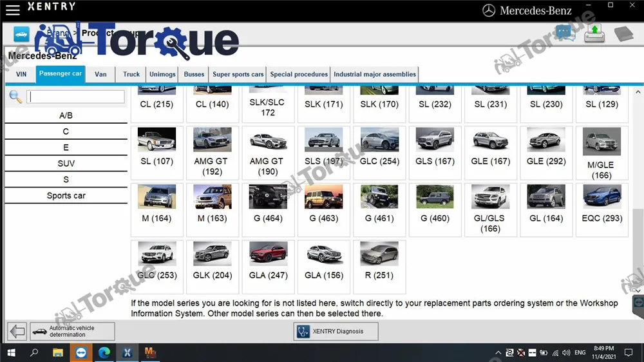Show hidden system tray icons
Image resolution: width=644 pixels, height=362 pixels.
(x=498, y=352)
